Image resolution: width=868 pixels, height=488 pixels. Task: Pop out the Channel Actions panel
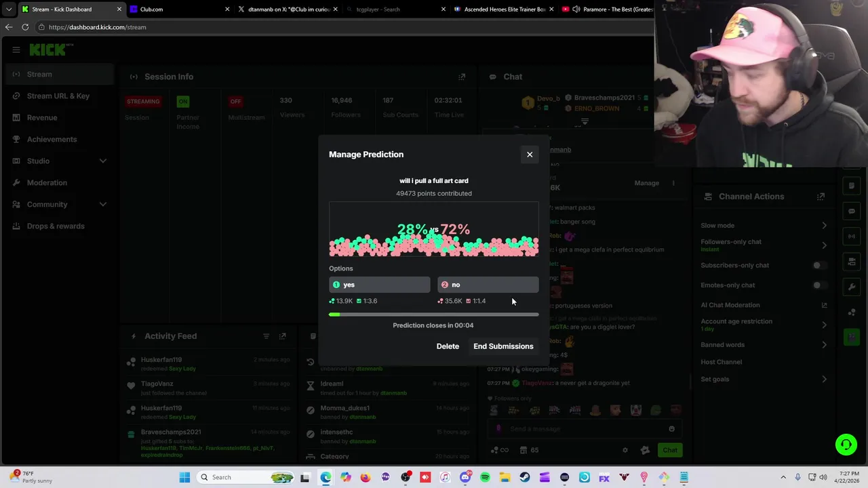tap(821, 197)
